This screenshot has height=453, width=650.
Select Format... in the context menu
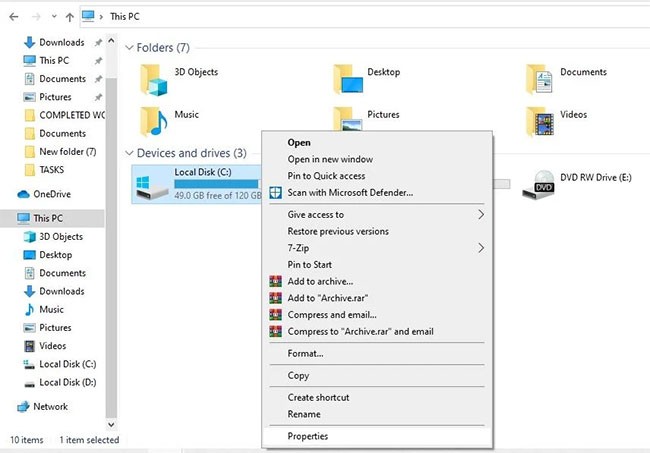point(305,353)
